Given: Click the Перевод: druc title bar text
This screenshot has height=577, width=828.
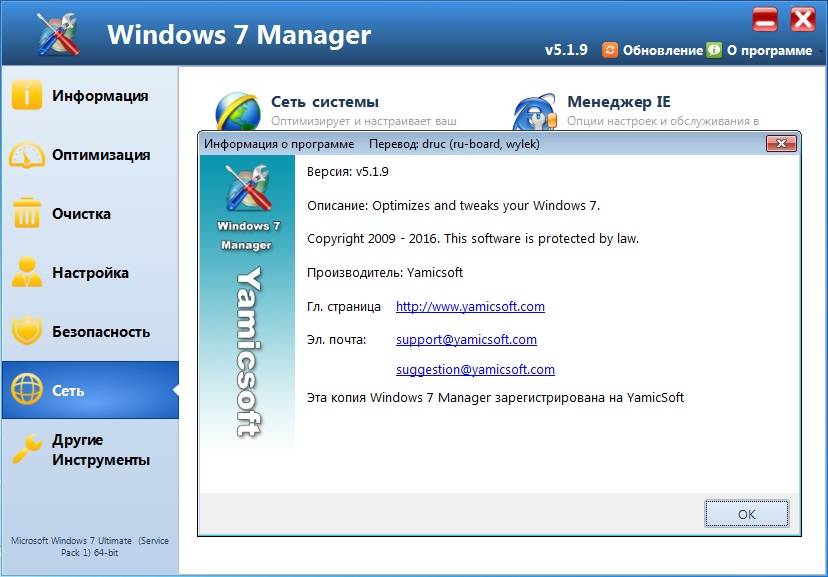Looking at the screenshot, I should point(454,144).
